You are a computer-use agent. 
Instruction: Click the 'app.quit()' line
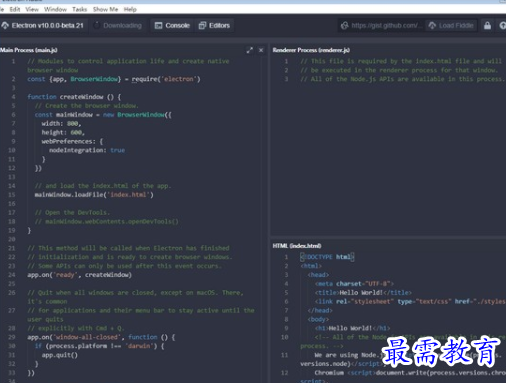point(60,355)
